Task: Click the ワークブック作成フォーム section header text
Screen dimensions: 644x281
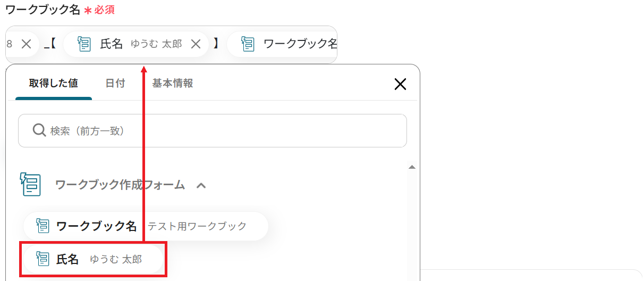Action: tap(120, 185)
